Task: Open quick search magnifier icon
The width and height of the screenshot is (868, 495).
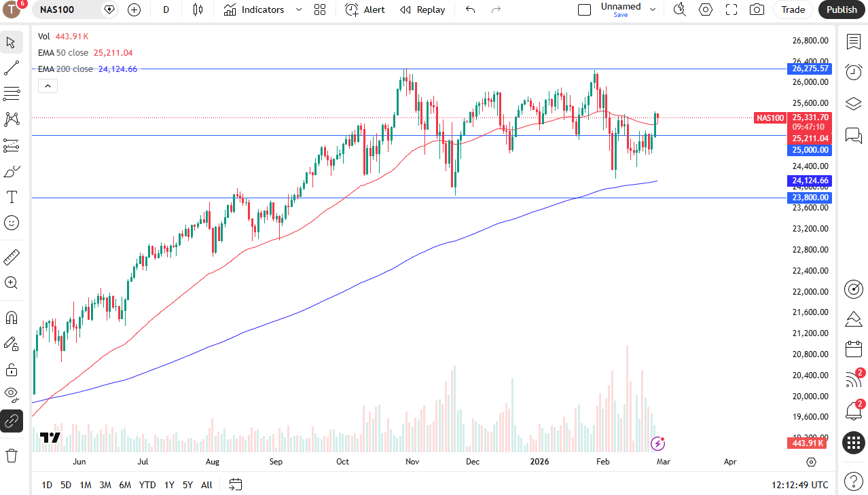Action: (679, 10)
